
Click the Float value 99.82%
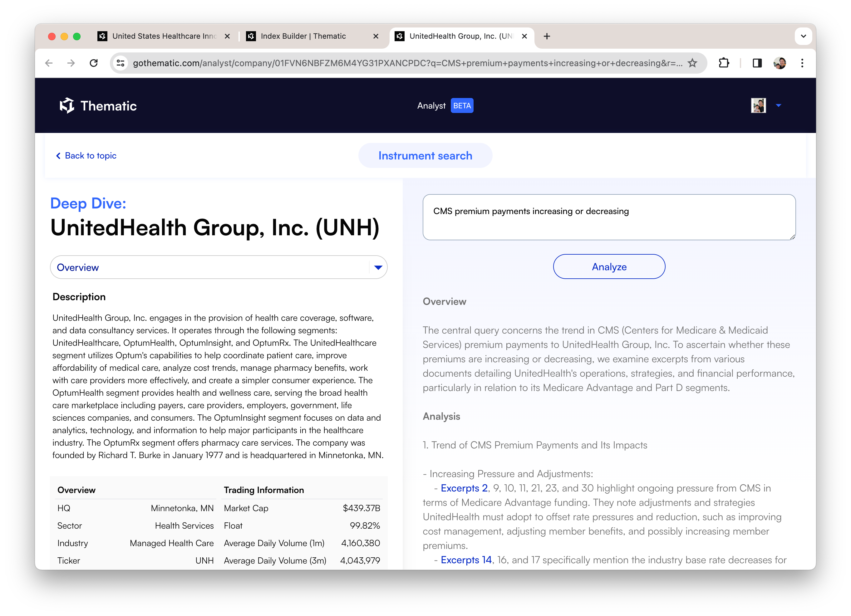[x=365, y=526]
